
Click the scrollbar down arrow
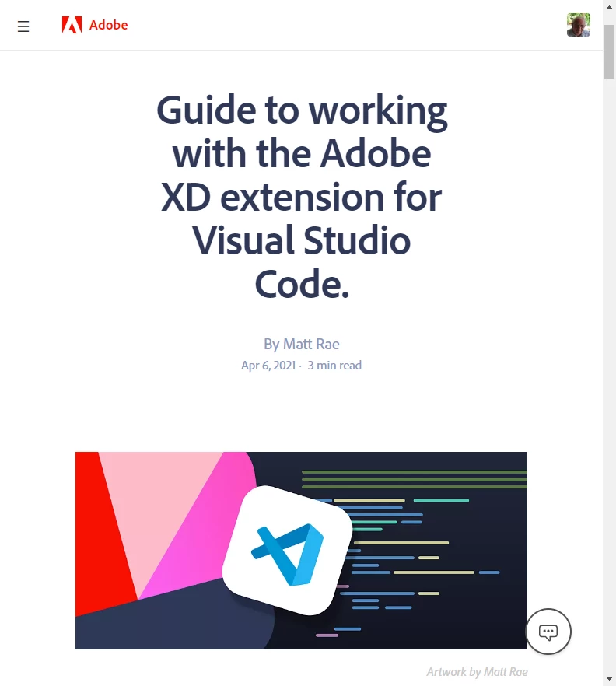pos(609,679)
